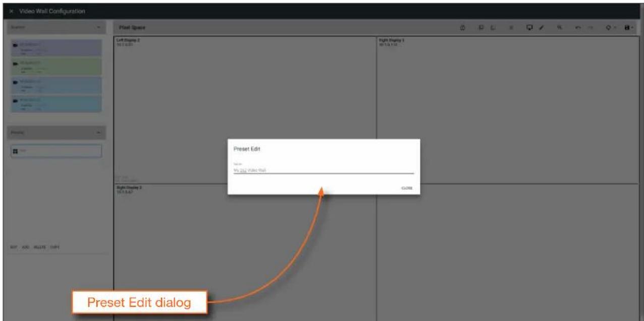Click the Left Display 2 label
This screenshot has height=321, width=644.
tap(128, 40)
